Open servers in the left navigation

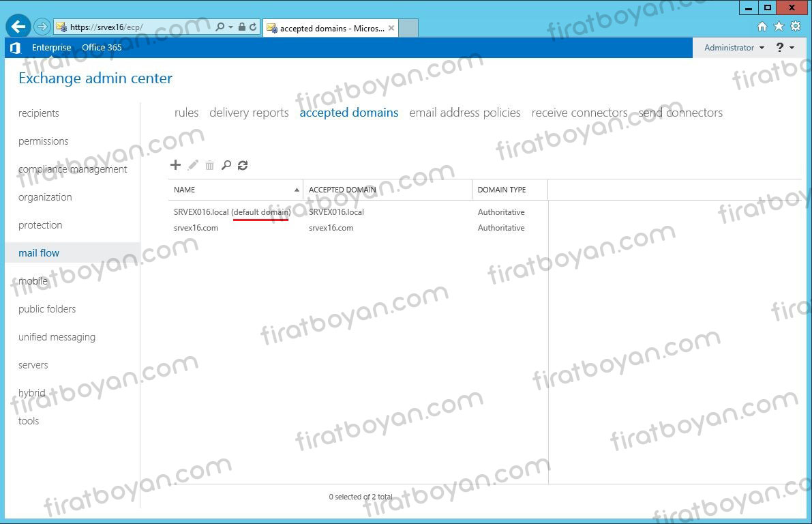[x=33, y=365]
